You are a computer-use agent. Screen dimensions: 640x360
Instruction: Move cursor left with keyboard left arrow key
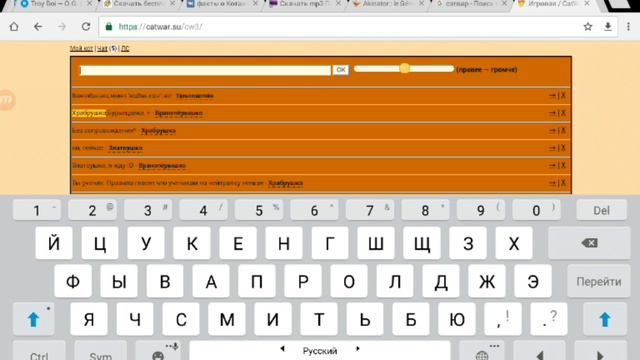pos(540,352)
